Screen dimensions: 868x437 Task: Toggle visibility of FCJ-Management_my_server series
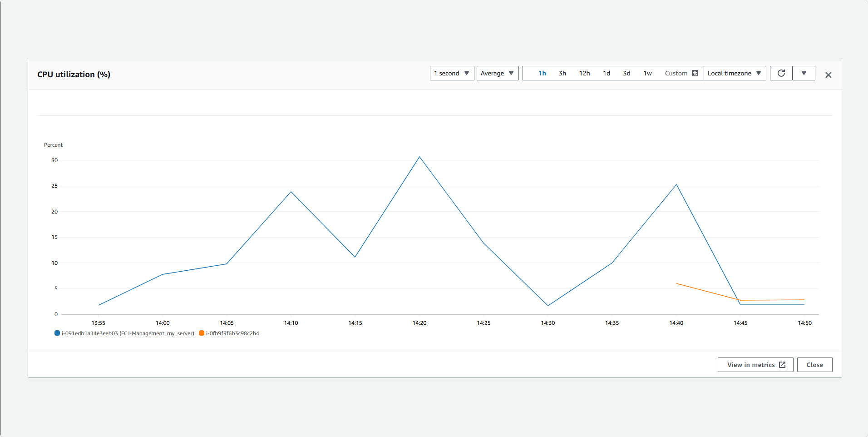pos(127,333)
